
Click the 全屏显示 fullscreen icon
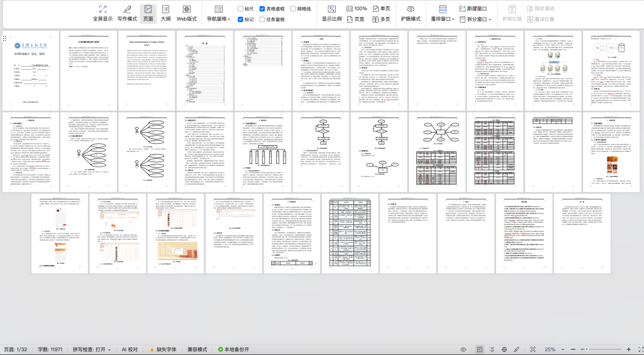pos(103,9)
